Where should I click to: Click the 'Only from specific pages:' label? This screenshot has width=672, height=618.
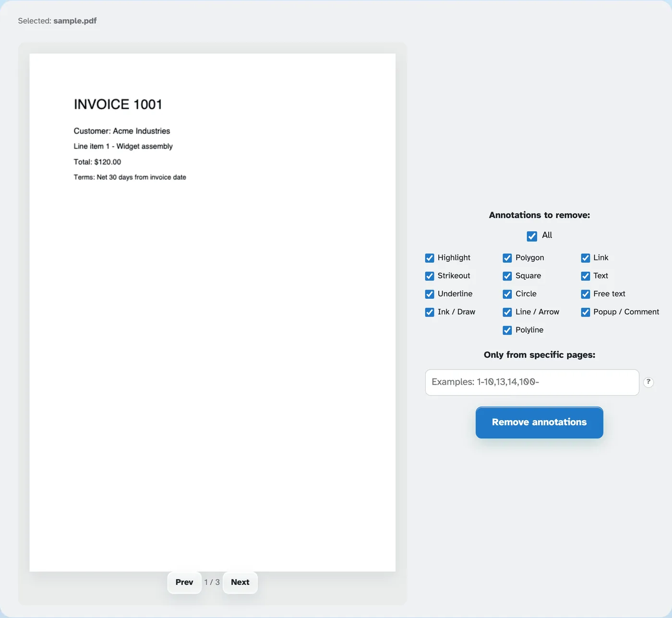pos(540,355)
